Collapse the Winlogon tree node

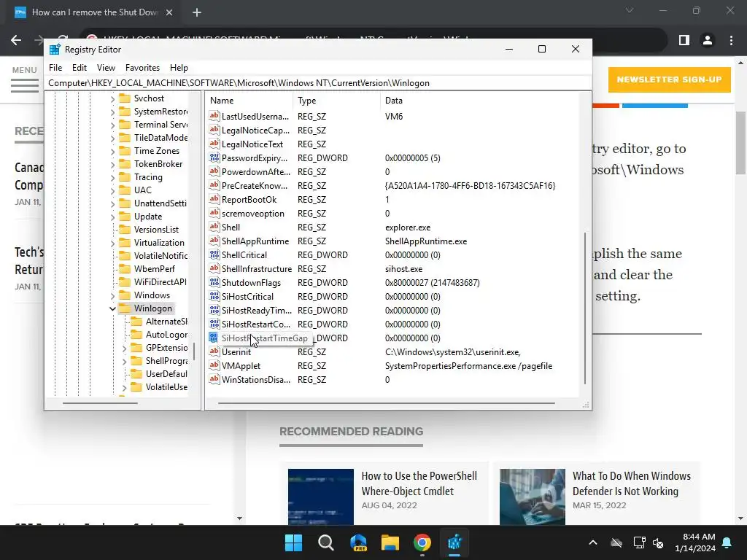[112, 308]
